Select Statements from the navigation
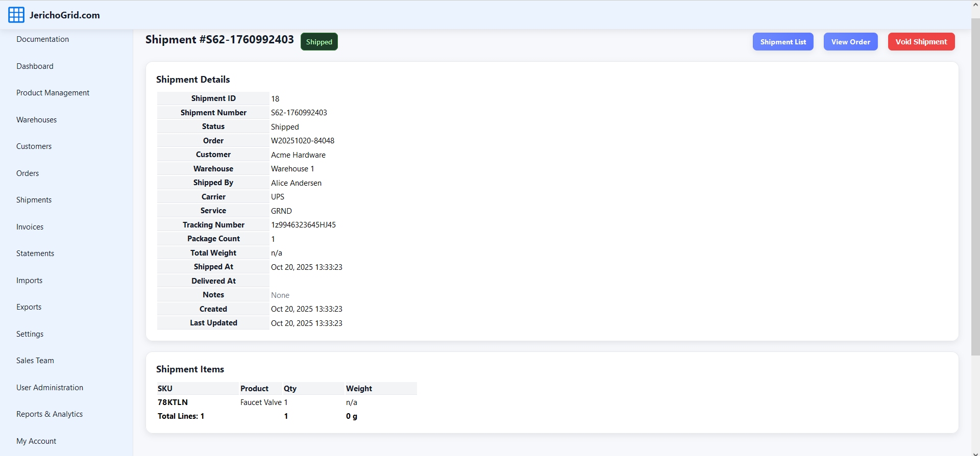This screenshot has height=456, width=980. (x=35, y=254)
